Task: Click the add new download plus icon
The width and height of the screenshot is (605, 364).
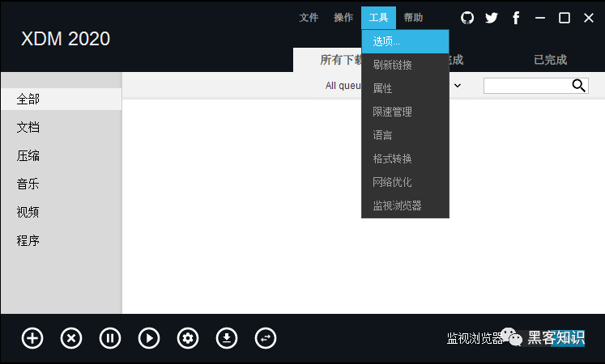Action: tap(32, 338)
